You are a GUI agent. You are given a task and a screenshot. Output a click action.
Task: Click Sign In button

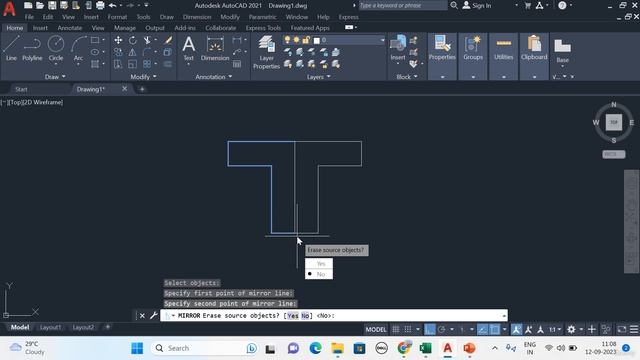[477, 6]
